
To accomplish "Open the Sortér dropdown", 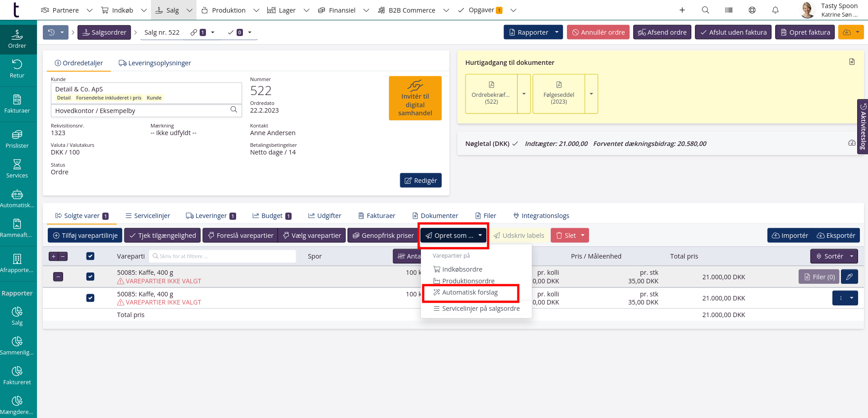I will [834, 256].
